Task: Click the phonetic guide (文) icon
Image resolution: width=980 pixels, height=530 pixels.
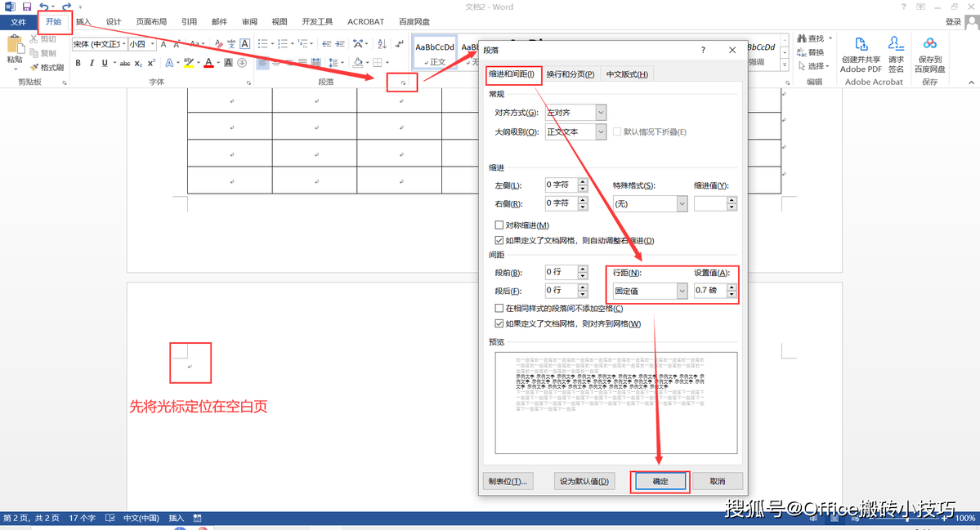Action: (x=231, y=44)
